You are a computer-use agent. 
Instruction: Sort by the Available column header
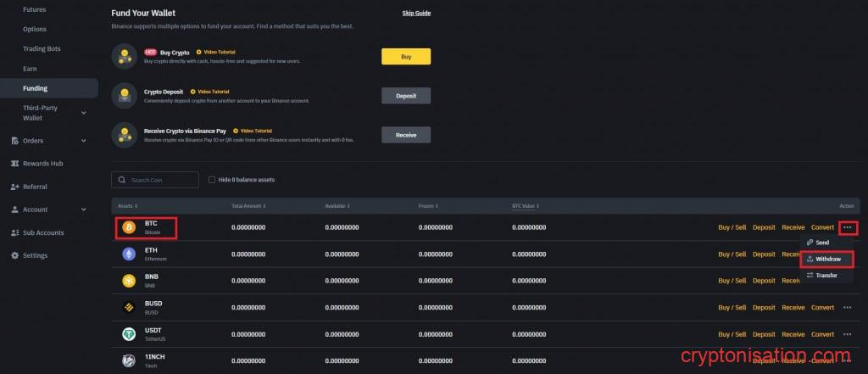pos(338,206)
